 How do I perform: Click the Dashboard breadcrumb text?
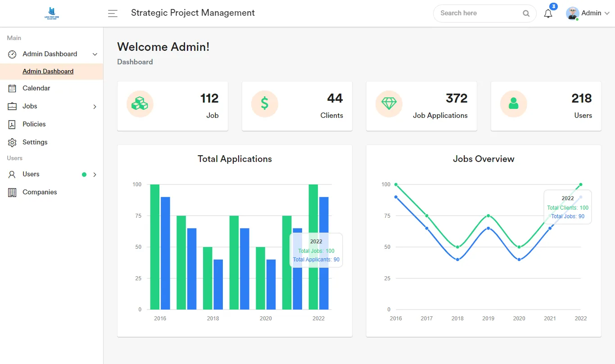pyautogui.click(x=135, y=62)
